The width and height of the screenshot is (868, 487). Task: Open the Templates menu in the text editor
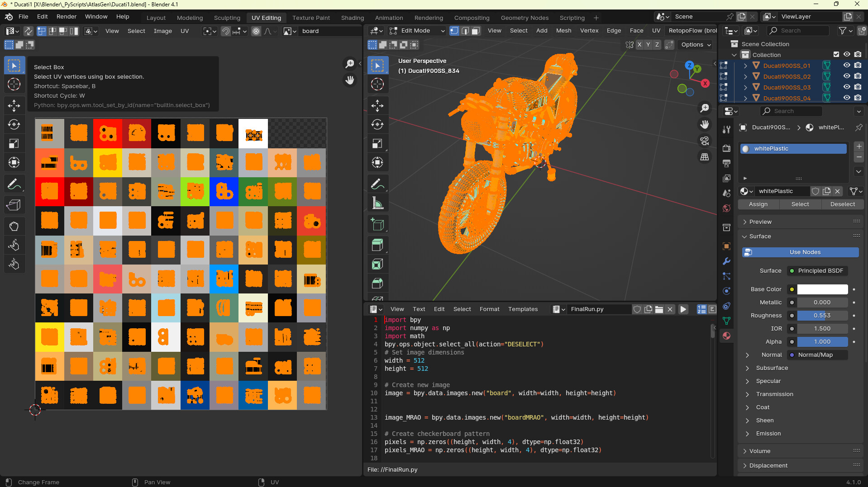(x=523, y=309)
